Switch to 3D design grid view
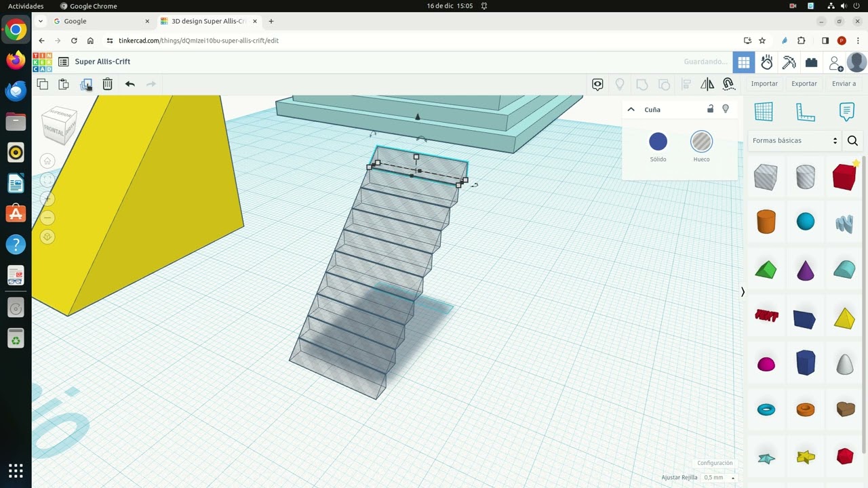This screenshot has width=868, height=488. 744,62
